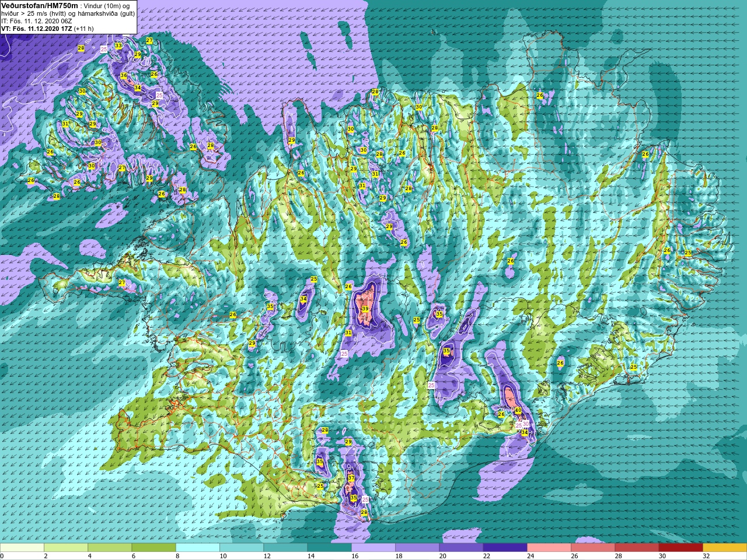Image resolution: width=747 pixels, height=560 pixels.
Task: Pick the 18–20 m/s purple legend swatch
Action: (417, 548)
